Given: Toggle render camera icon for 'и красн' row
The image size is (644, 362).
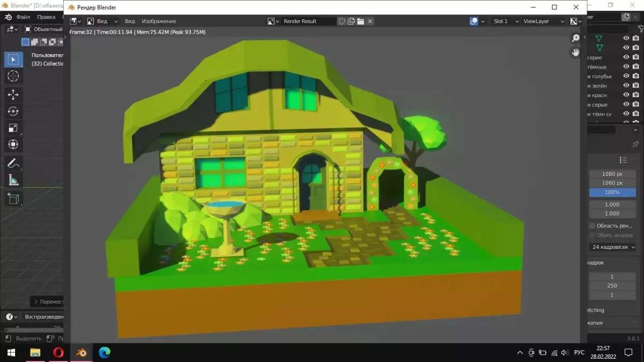Looking at the screenshot, I should [x=636, y=95].
